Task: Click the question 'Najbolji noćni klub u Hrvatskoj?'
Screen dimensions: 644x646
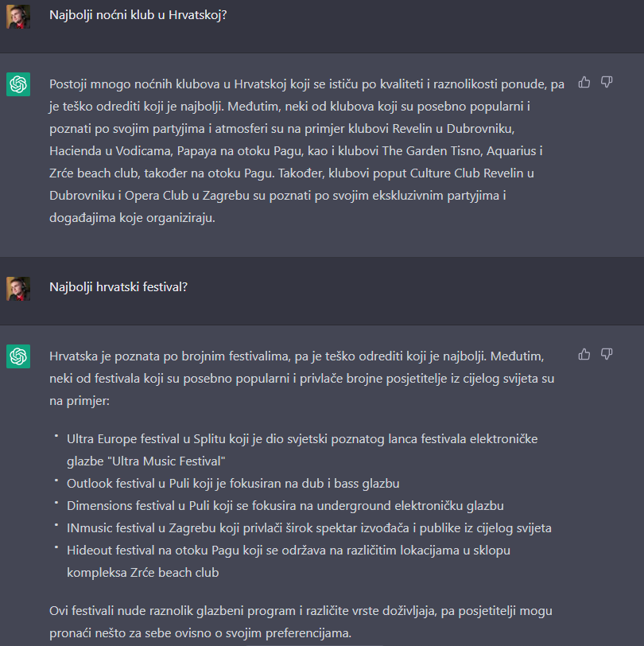Action: 138,15
